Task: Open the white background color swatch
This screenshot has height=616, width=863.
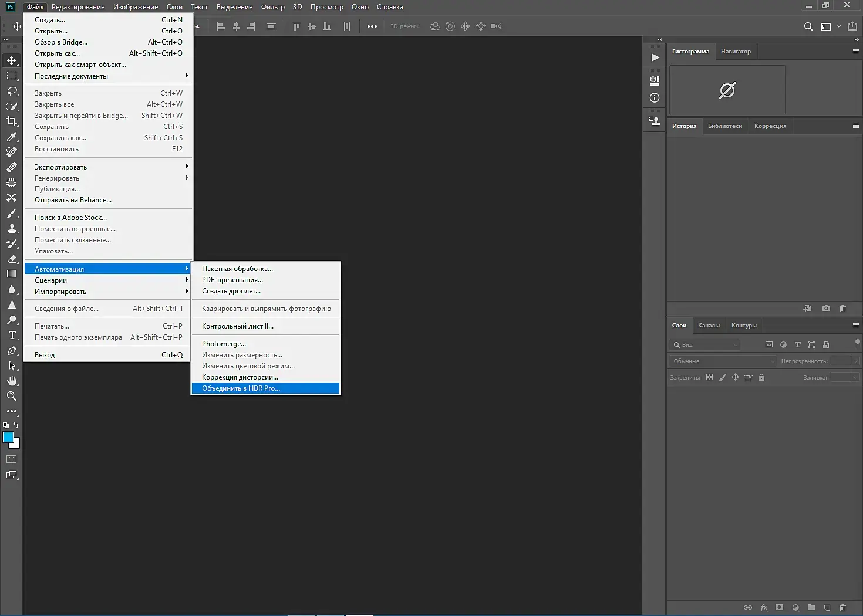Action: pyautogui.click(x=16, y=445)
